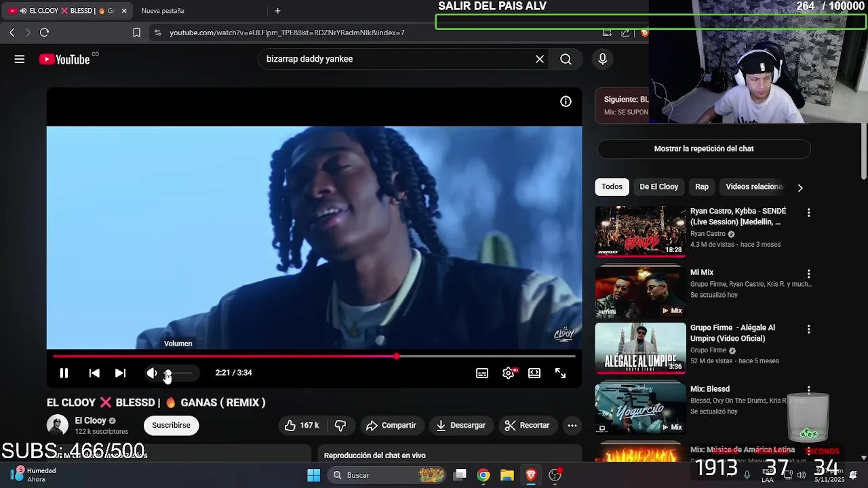868x488 pixels.
Task: Open Alégale Al Umpire video thumbnail
Action: [x=641, y=348]
